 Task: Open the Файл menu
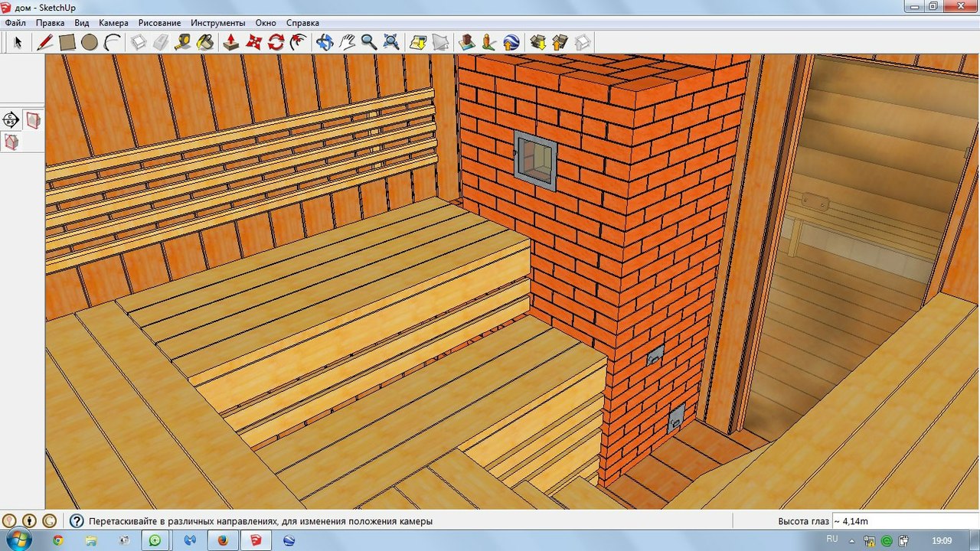[x=15, y=23]
